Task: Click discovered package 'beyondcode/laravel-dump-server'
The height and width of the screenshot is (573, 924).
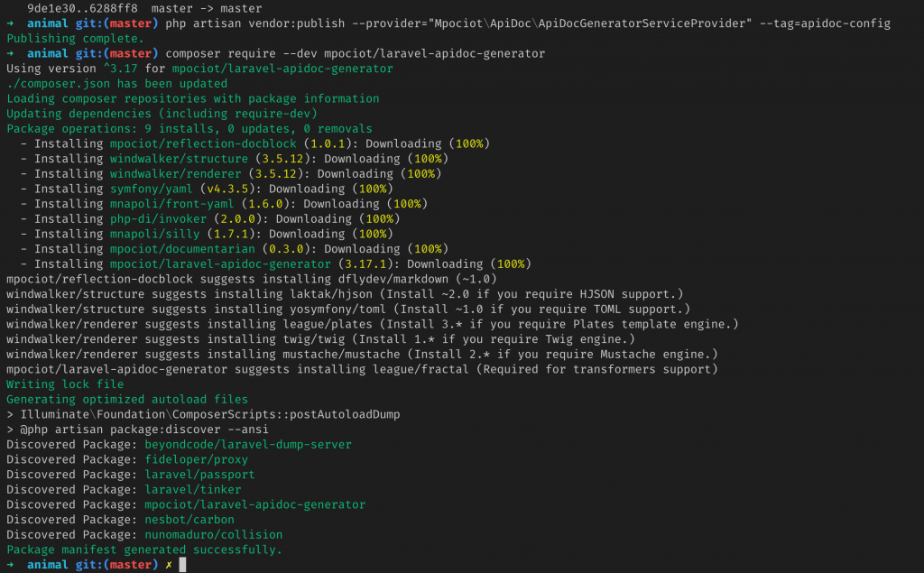Action: (x=248, y=445)
